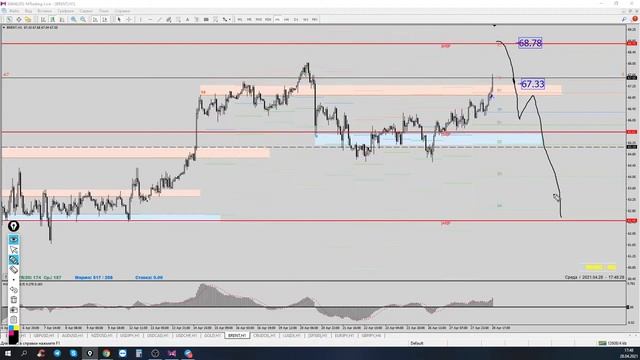Open the Графики menu
Image resolution: width=640 pixels, height=360 pixels.
[x=65, y=11]
